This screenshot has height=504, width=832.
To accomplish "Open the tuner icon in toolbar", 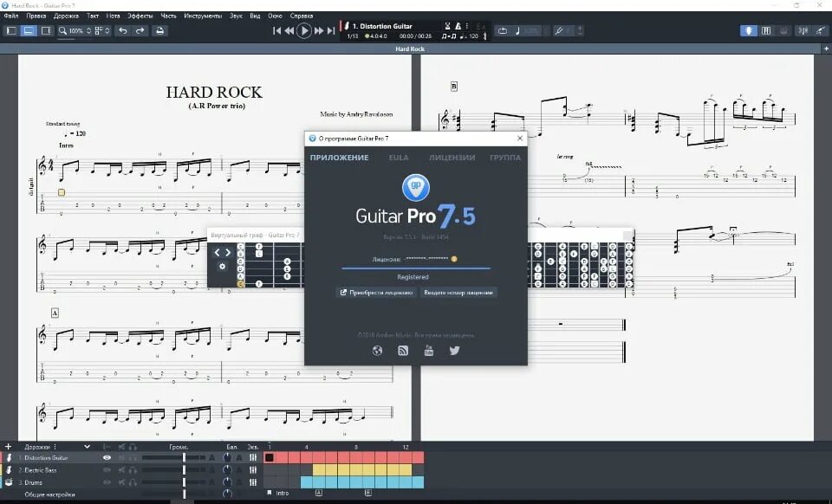I will [x=803, y=30].
